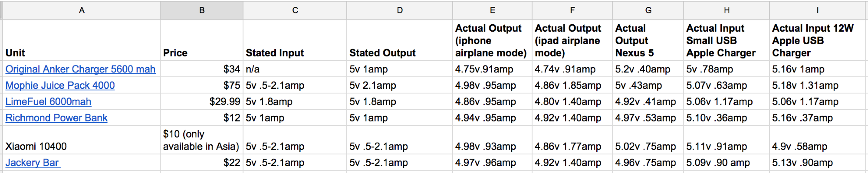Select column I header
Screen dimensions: 868x173
click(x=818, y=10)
